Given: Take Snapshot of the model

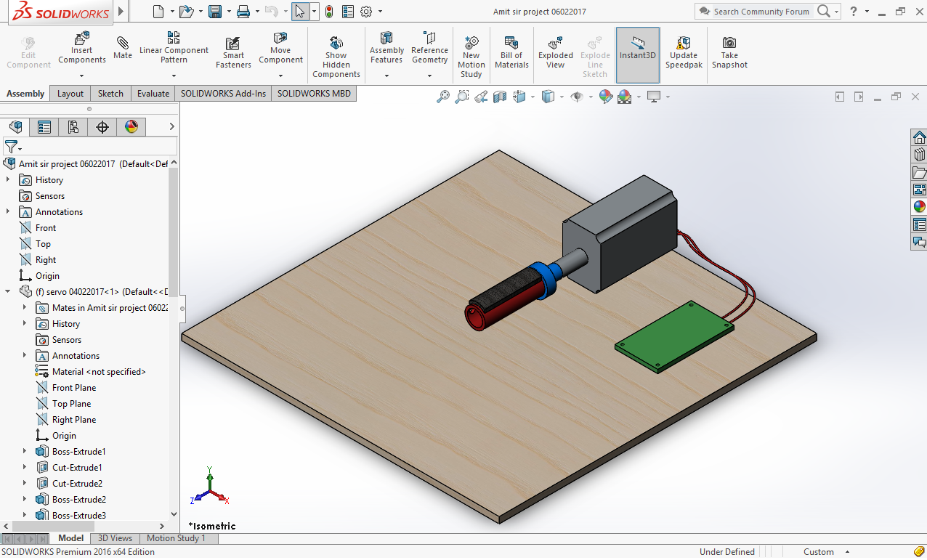Looking at the screenshot, I should pyautogui.click(x=729, y=53).
